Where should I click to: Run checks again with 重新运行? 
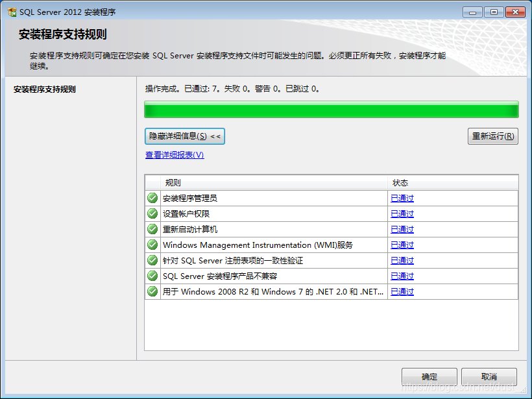(x=494, y=136)
